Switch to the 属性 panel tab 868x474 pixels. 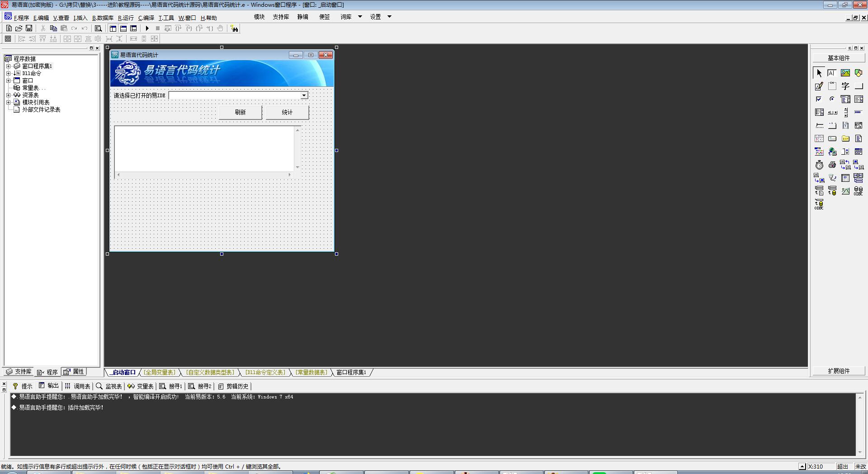pyautogui.click(x=74, y=372)
